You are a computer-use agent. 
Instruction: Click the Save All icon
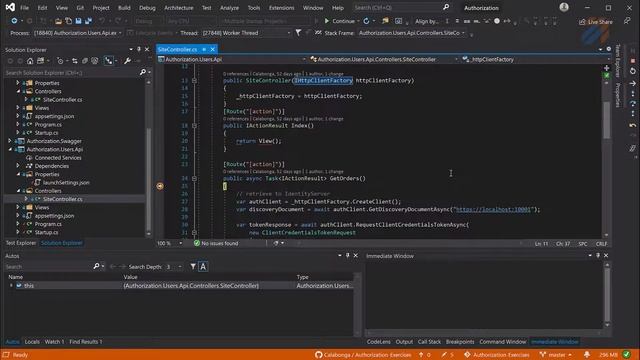click(88, 21)
